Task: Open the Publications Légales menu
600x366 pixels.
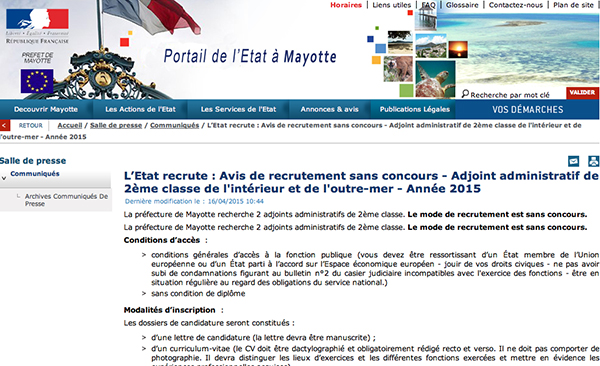Action: pyautogui.click(x=414, y=109)
